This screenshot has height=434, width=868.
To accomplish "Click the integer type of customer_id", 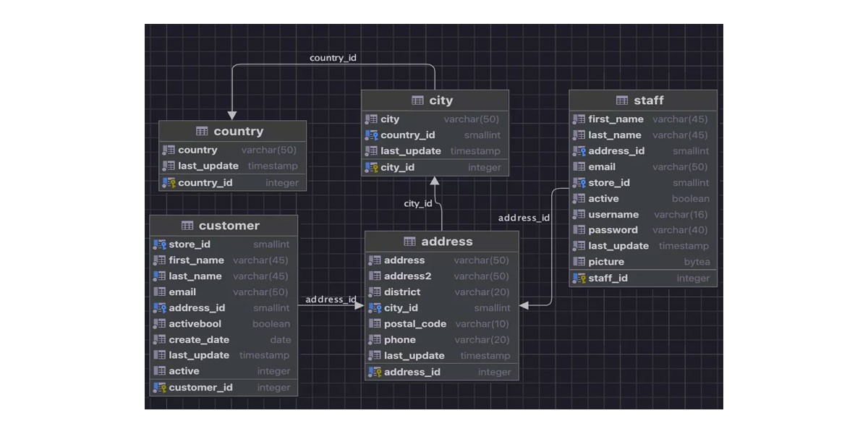I will [x=274, y=388].
